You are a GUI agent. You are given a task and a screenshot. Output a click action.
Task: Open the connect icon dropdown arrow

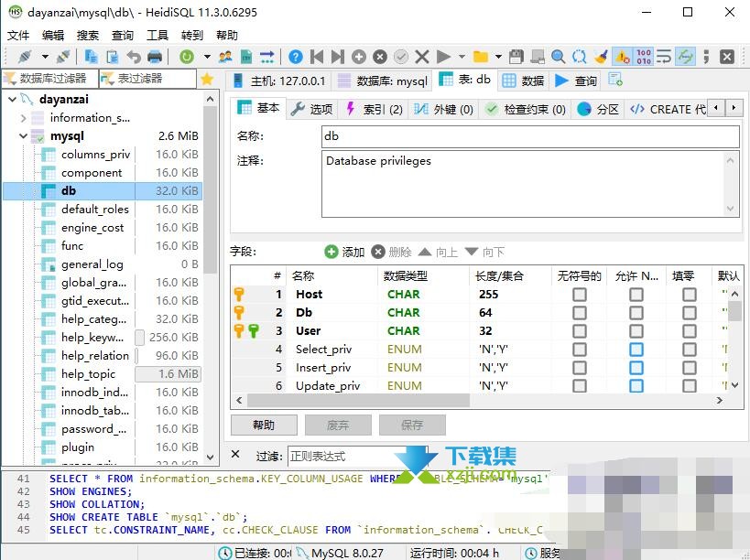click(45, 57)
